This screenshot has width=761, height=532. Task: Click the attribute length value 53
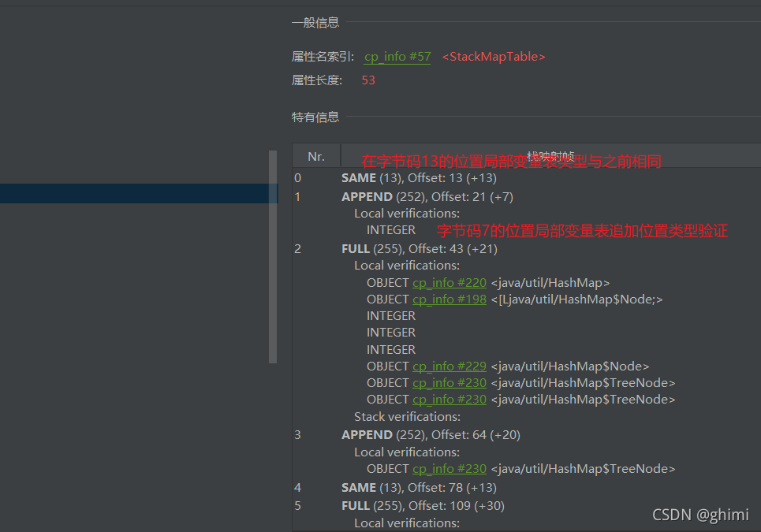tap(367, 80)
